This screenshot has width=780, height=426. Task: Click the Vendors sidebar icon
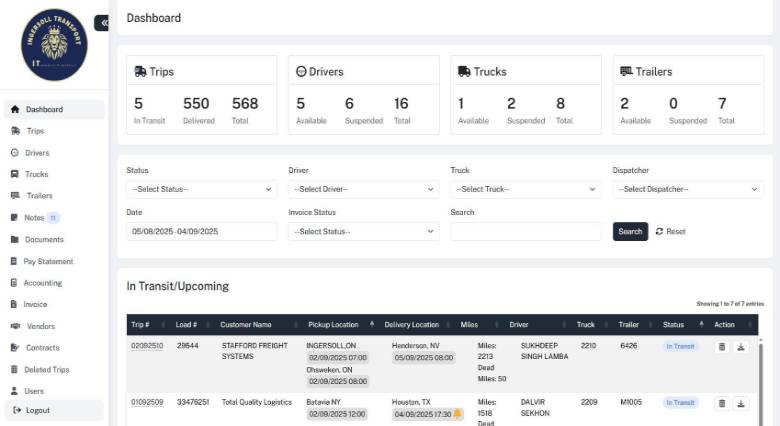[15, 326]
